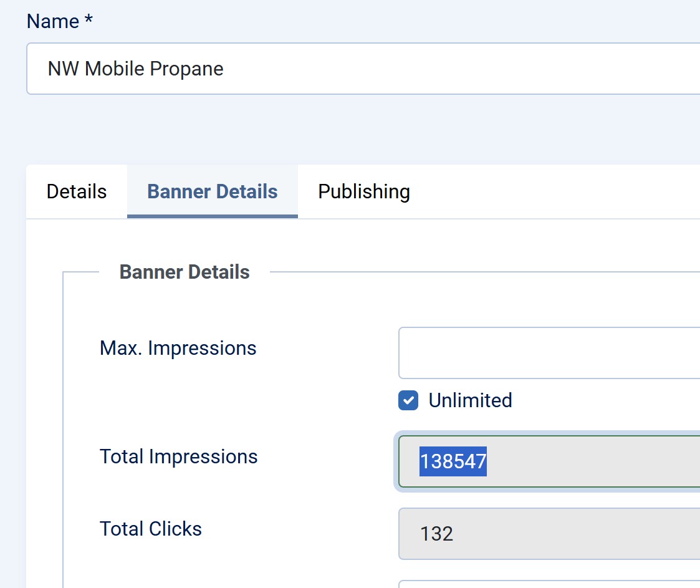Click the Total Clicks field

pyautogui.click(x=549, y=534)
